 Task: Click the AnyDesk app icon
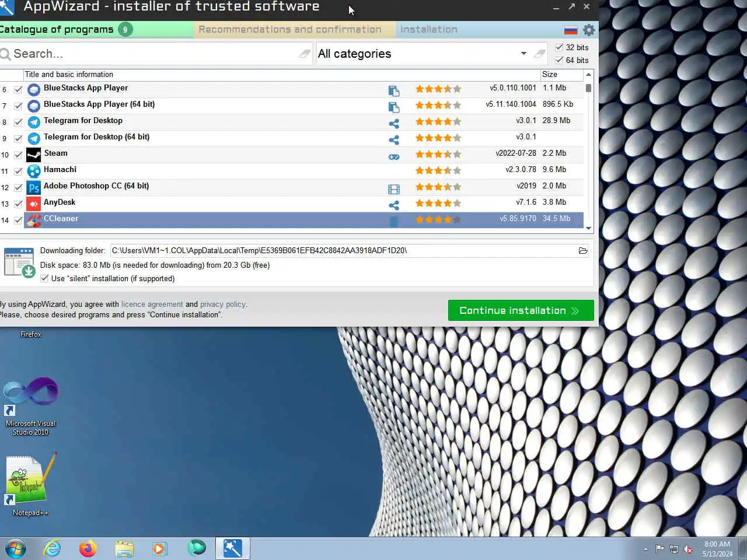[x=34, y=204]
